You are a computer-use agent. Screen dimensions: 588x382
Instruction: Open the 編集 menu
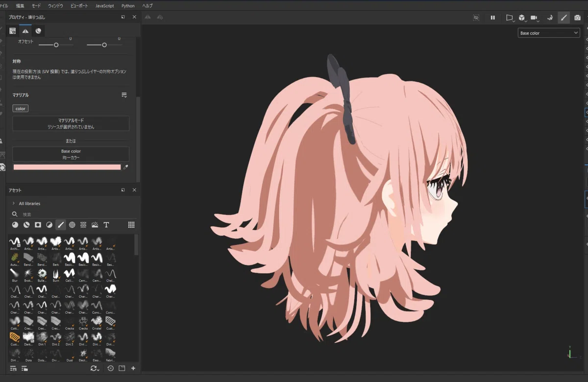pyautogui.click(x=20, y=6)
